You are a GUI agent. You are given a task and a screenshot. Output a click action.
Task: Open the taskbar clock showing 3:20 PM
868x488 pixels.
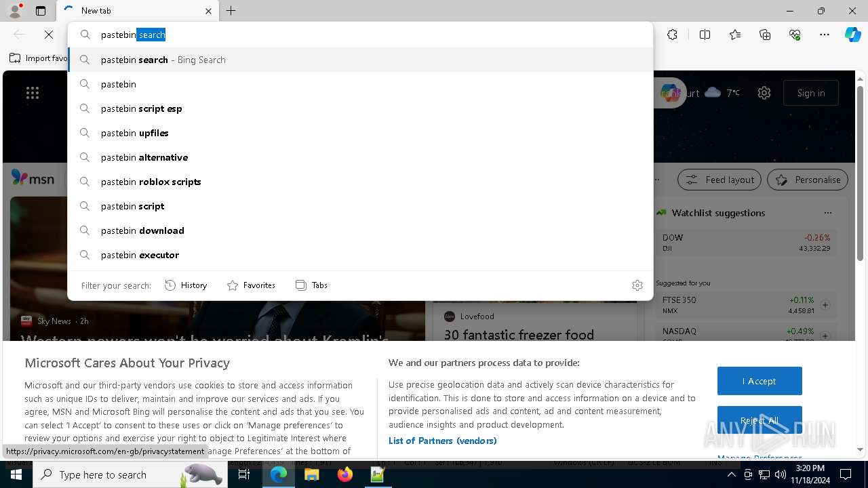809,474
